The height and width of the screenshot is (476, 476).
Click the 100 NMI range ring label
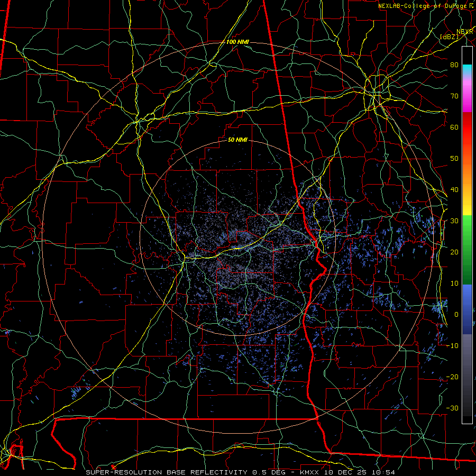(x=237, y=42)
